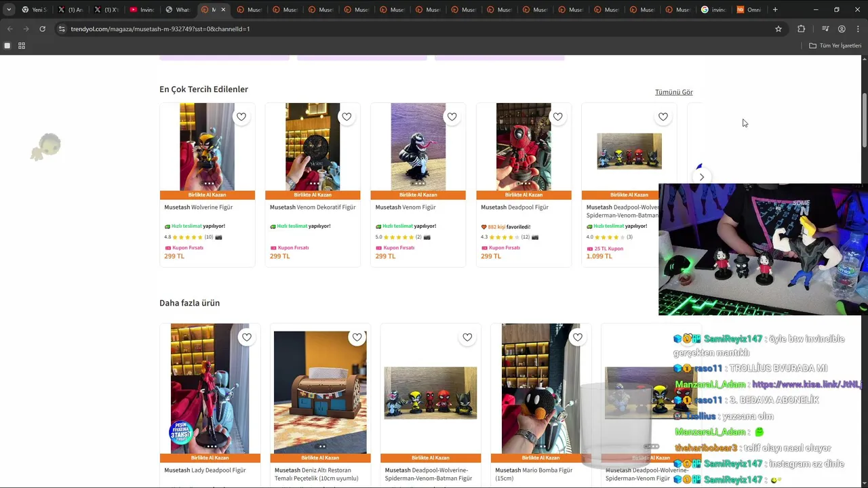Image resolution: width=868 pixels, height=488 pixels.
Task: Open the Musetash Venom Dekoratif Figür title
Action: [x=313, y=207]
